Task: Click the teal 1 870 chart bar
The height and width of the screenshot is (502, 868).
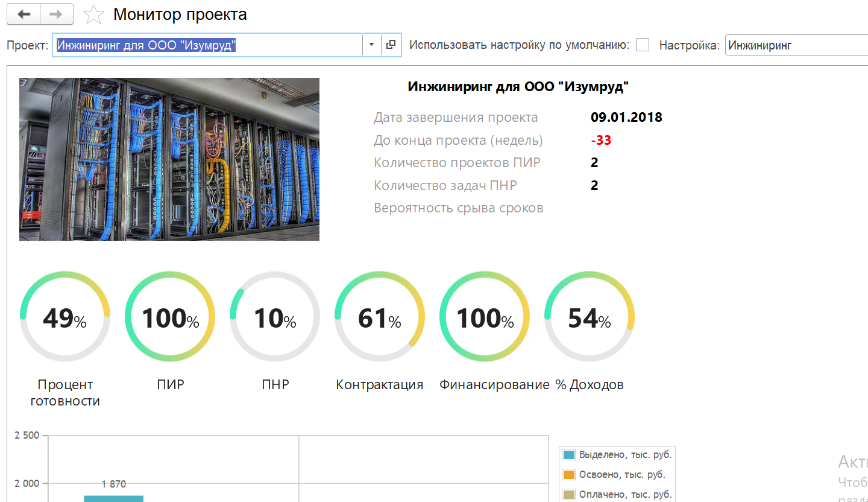Action: point(113,499)
